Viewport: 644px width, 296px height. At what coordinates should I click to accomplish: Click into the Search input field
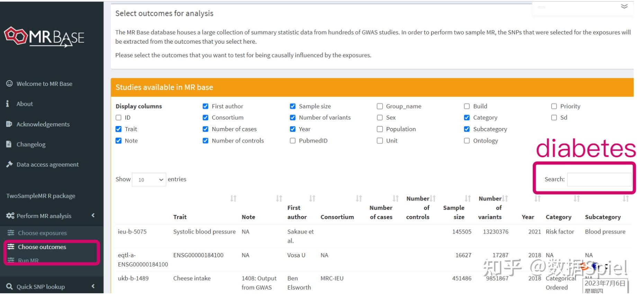(599, 179)
